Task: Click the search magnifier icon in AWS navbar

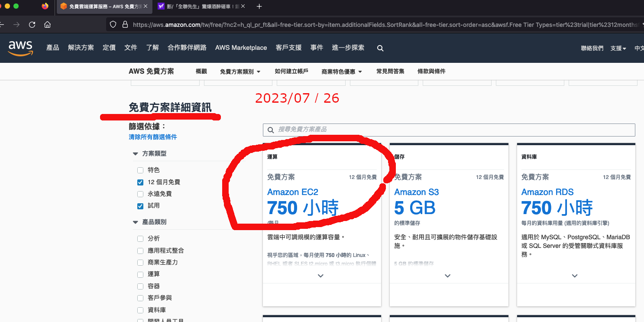Action: 380,48
